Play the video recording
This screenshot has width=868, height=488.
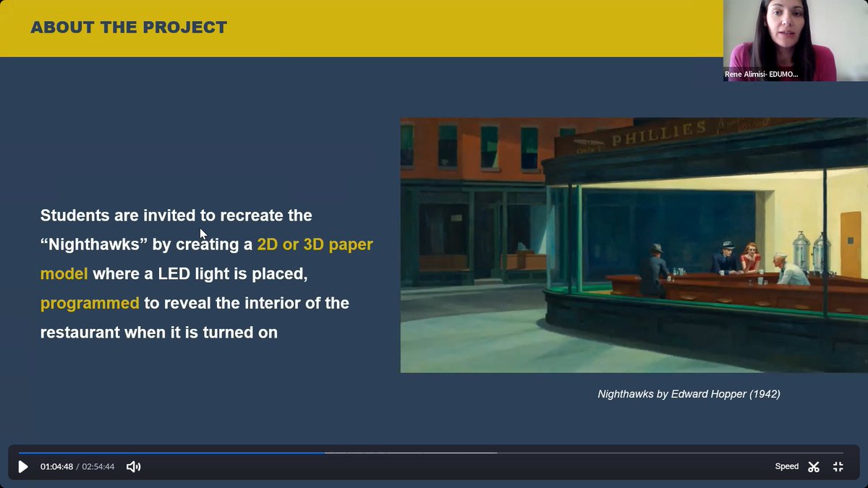[x=23, y=467]
